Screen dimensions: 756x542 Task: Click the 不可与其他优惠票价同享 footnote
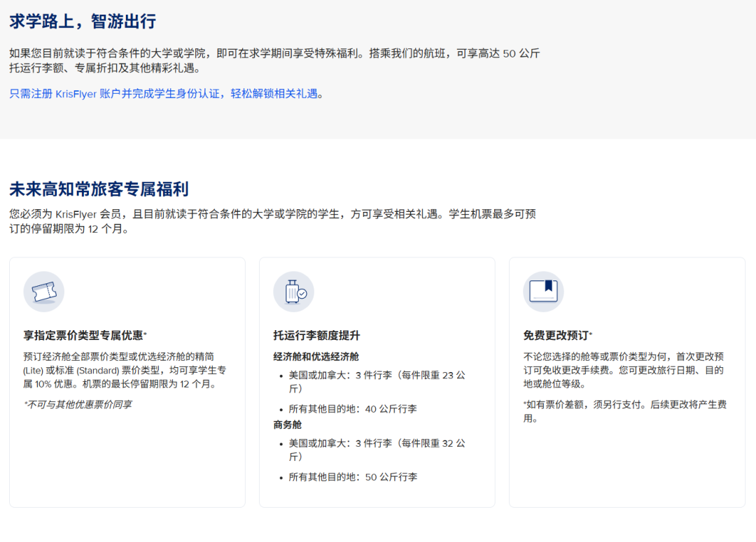pos(77,404)
